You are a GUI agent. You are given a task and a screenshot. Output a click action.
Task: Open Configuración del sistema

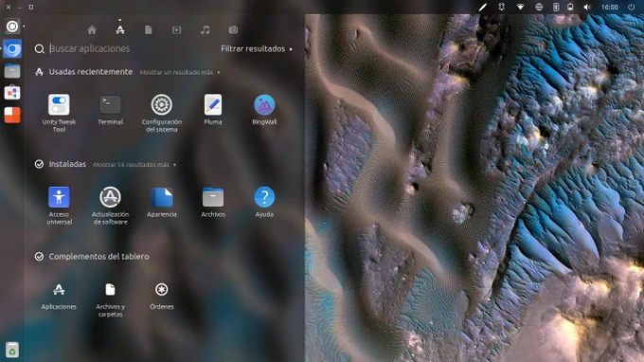coord(161,113)
